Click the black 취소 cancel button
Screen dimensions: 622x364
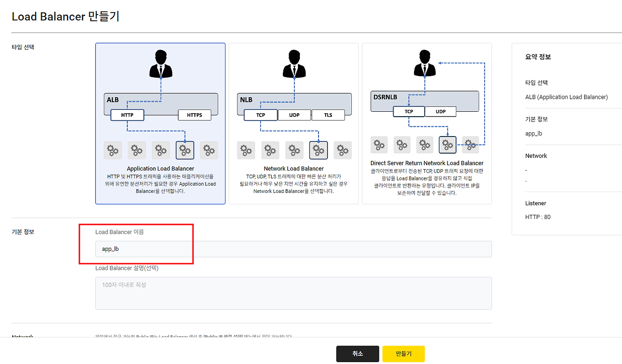pyautogui.click(x=358, y=354)
